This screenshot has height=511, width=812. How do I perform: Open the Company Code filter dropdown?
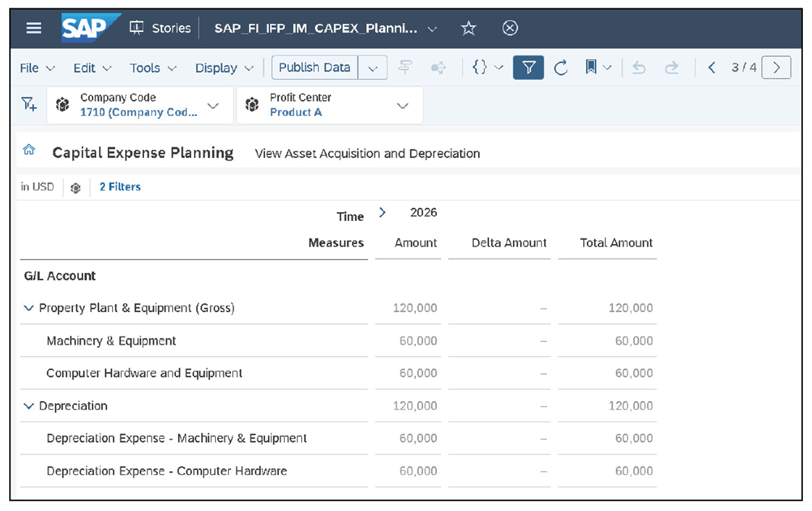coord(213,105)
